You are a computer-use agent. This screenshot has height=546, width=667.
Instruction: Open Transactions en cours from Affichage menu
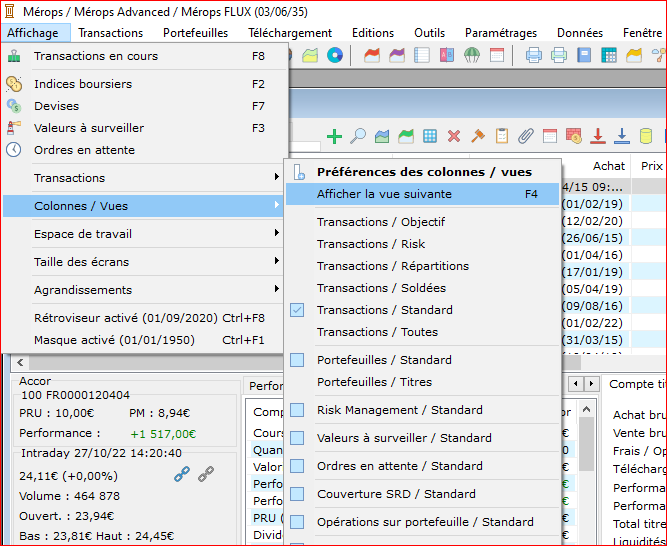(143, 56)
